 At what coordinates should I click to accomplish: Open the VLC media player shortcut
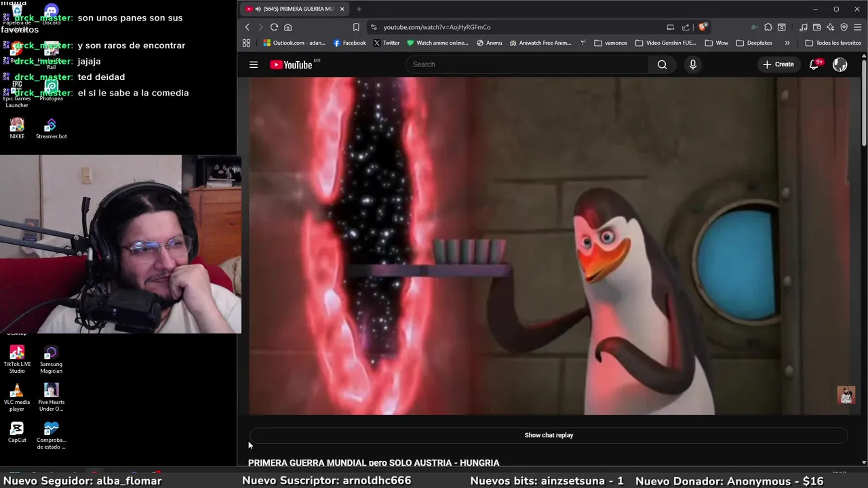17,398
